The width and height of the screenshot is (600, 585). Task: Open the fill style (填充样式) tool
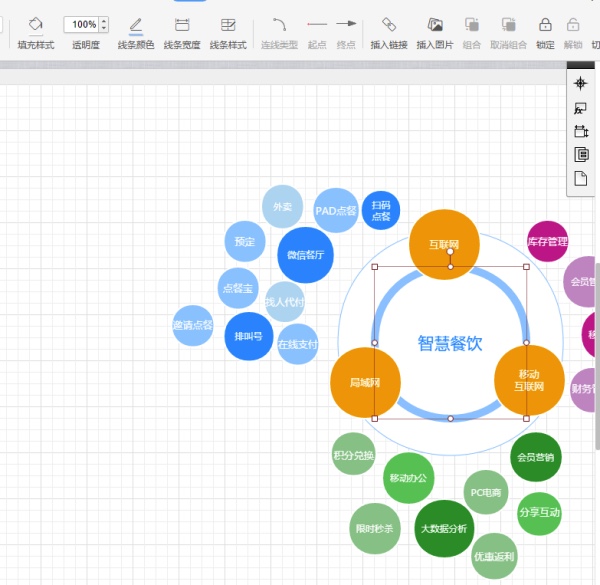click(x=36, y=24)
